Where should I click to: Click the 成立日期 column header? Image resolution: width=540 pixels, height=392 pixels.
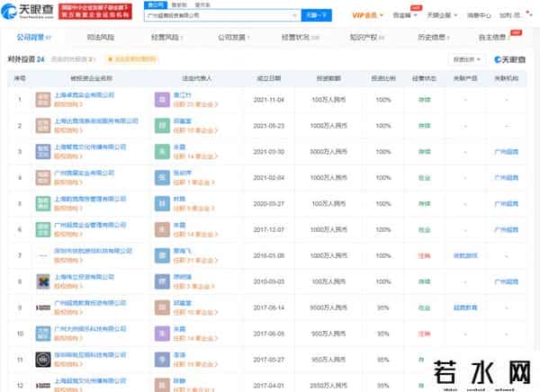click(x=269, y=78)
